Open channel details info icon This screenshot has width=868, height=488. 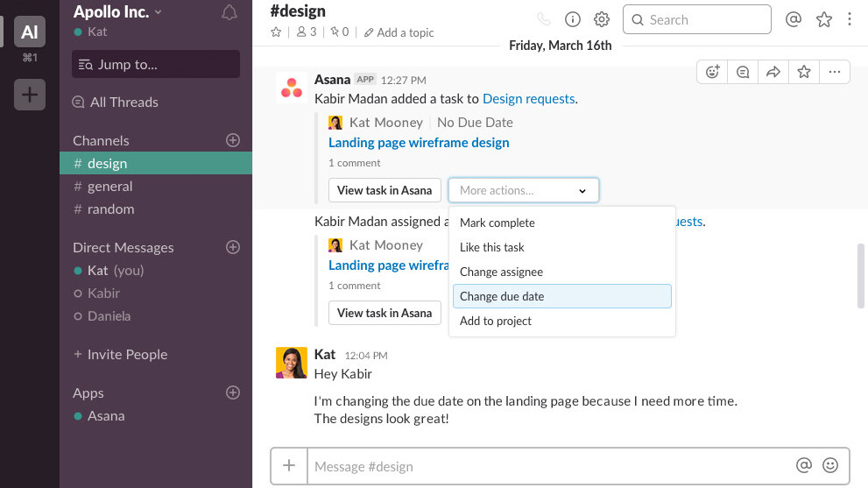click(572, 19)
